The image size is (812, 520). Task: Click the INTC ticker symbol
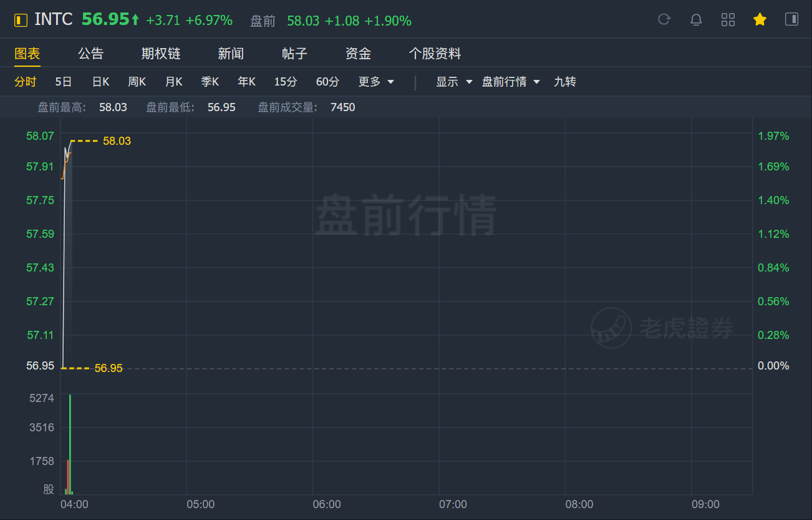tap(54, 19)
